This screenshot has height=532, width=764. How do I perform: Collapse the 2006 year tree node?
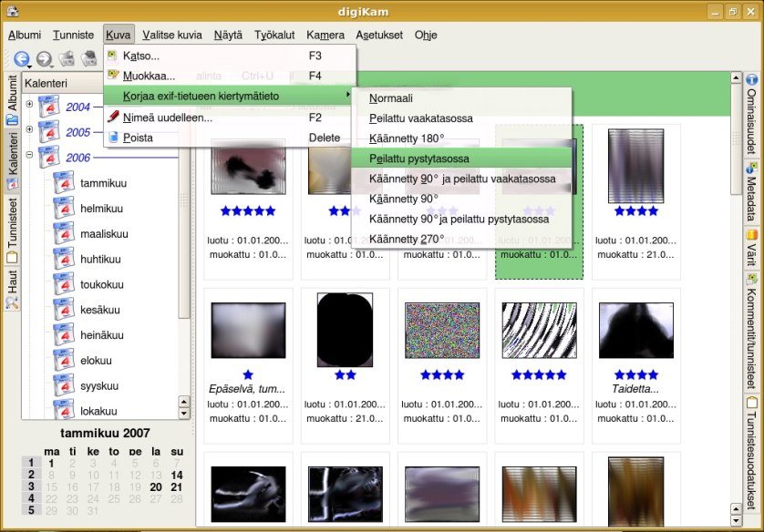[x=30, y=156]
